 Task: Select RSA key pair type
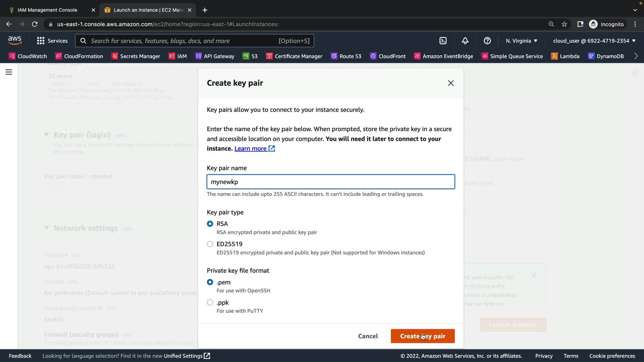tap(210, 224)
